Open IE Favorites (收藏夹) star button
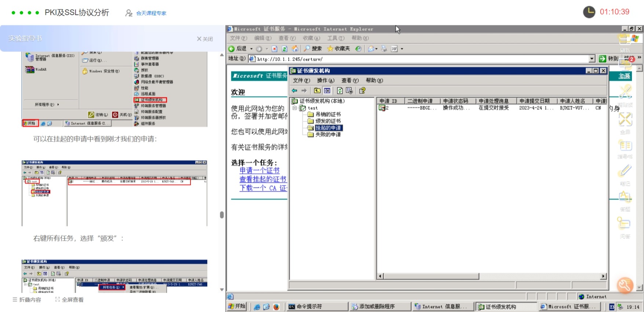 [x=338, y=49]
